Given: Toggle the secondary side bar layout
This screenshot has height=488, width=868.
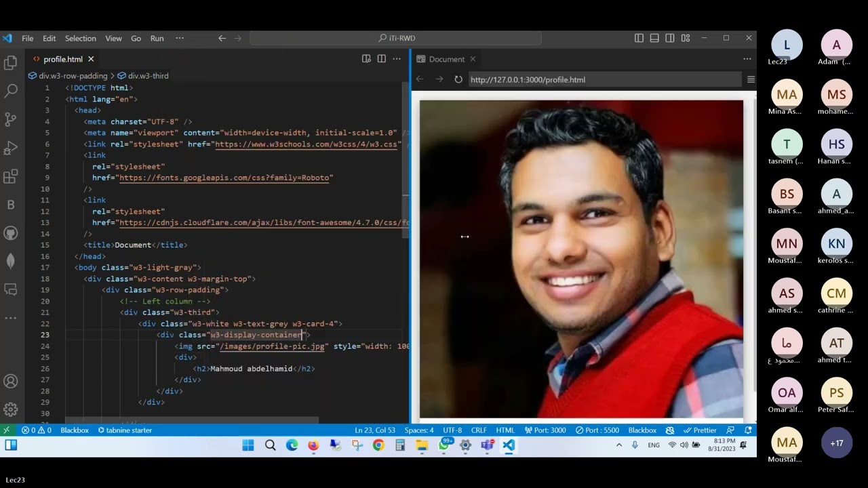Looking at the screenshot, I should pos(670,38).
